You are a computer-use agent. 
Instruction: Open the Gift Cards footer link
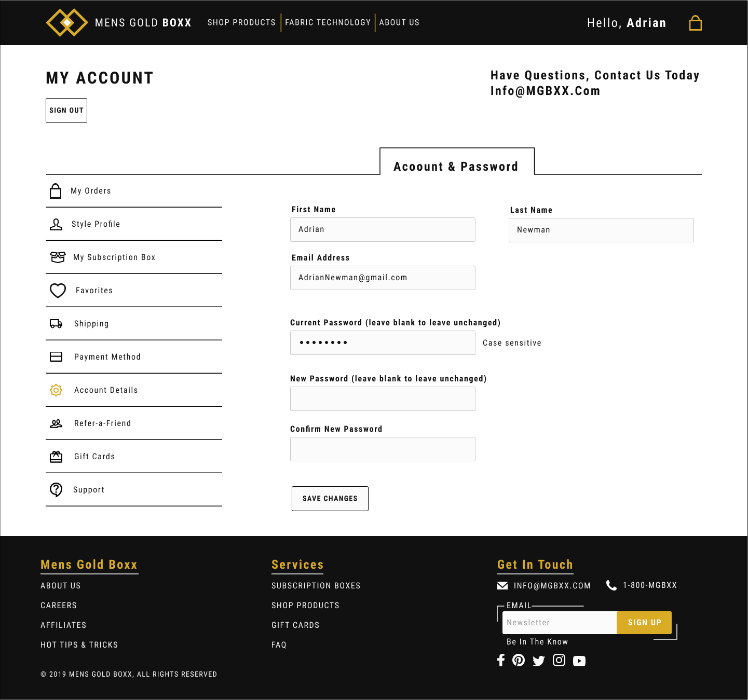click(x=295, y=625)
